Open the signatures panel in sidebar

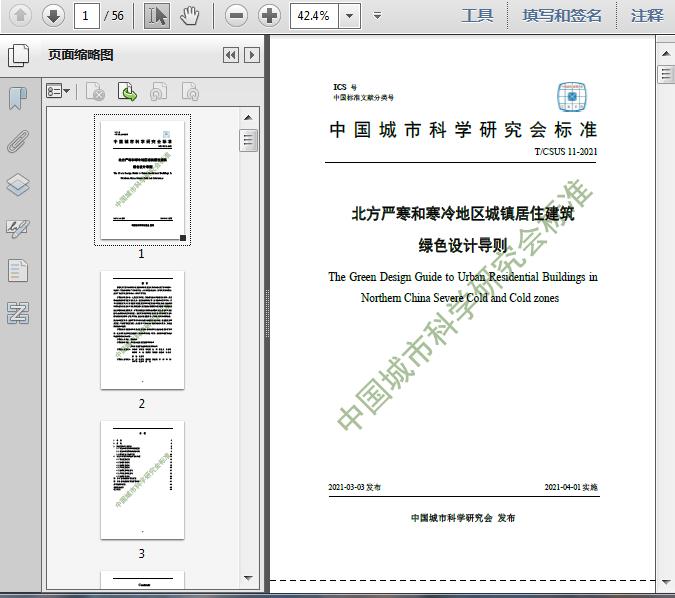18,228
